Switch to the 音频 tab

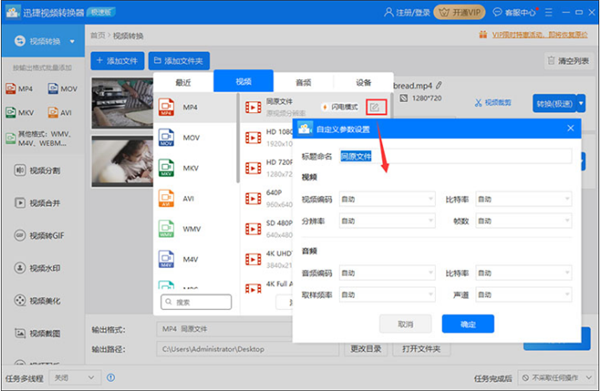coord(303,82)
